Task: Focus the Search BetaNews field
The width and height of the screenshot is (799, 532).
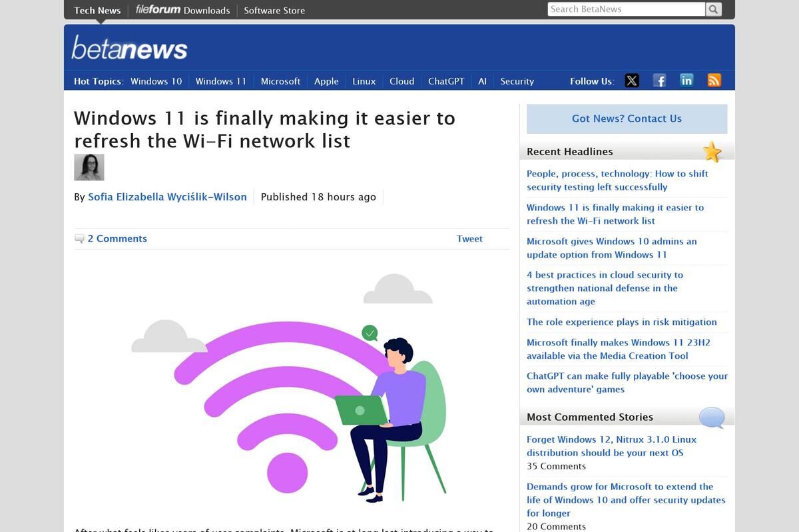Action: point(626,9)
